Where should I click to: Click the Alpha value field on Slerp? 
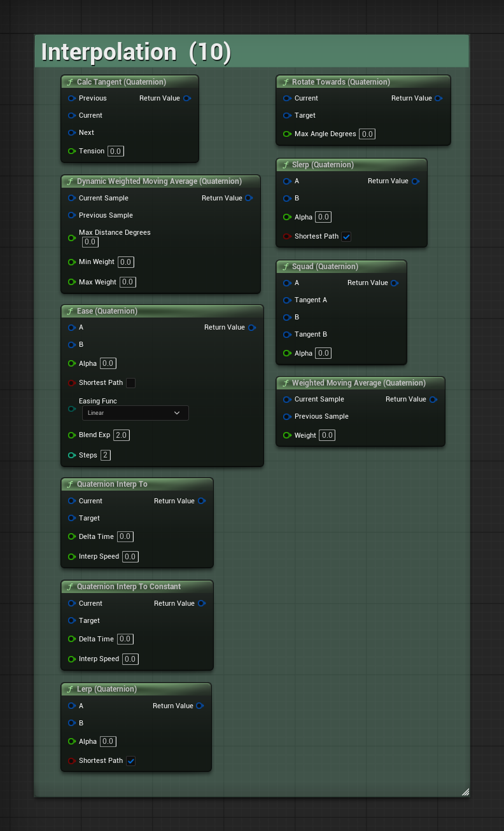(324, 218)
